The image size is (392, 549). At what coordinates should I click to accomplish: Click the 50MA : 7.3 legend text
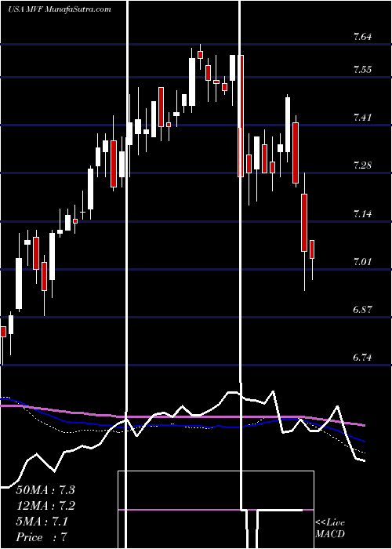45,490
